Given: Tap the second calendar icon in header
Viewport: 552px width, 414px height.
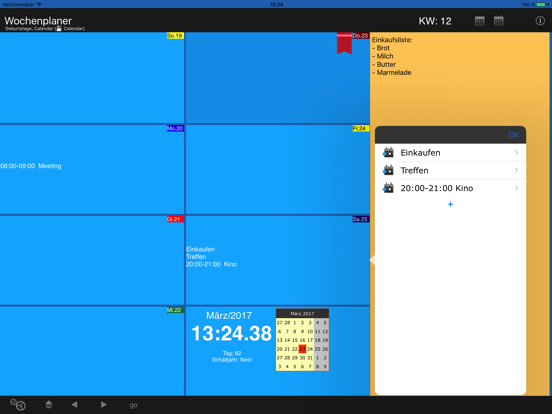Looking at the screenshot, I should (498, 21).
